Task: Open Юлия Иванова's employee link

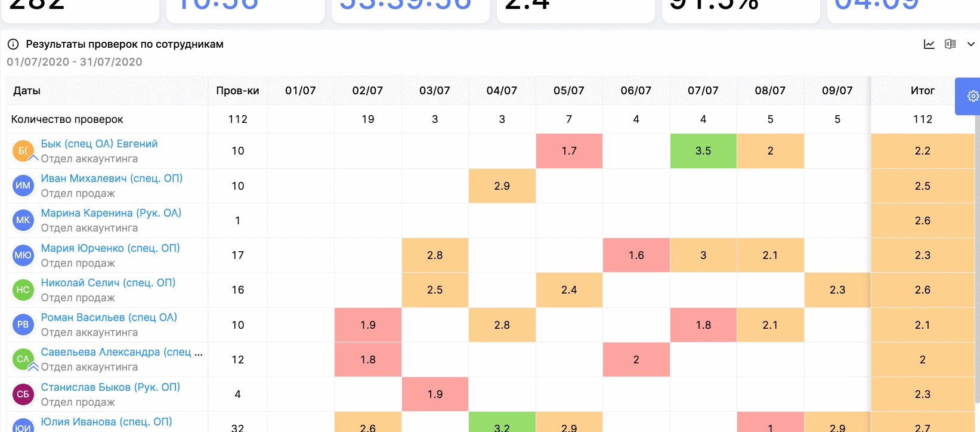Action: pos(106,422)
